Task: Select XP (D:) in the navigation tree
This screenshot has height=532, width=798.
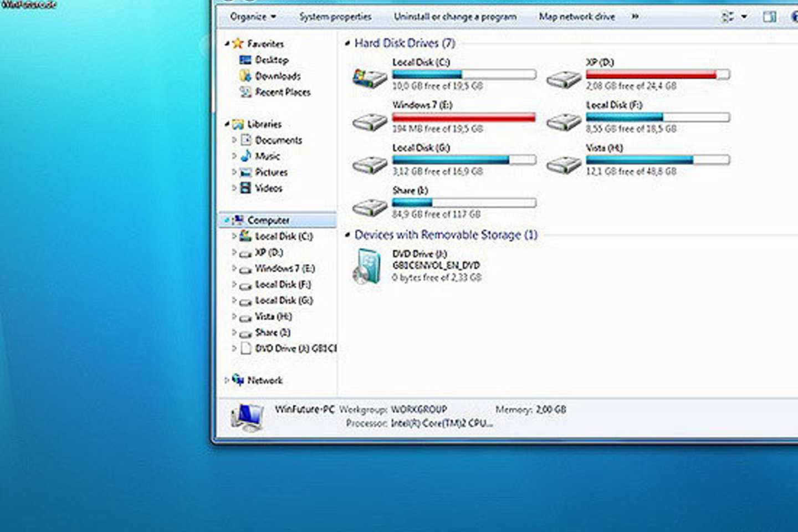Action: coord(269,252)
